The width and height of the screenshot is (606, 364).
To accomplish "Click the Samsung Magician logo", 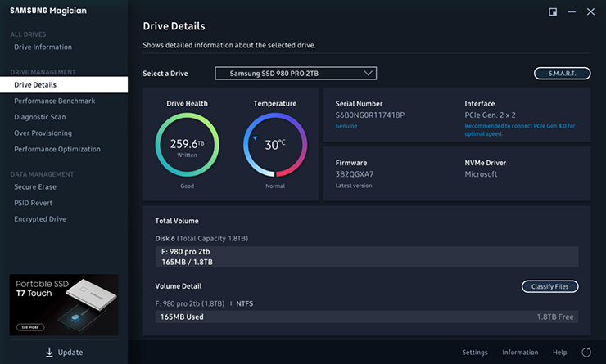I will [48, 11].
